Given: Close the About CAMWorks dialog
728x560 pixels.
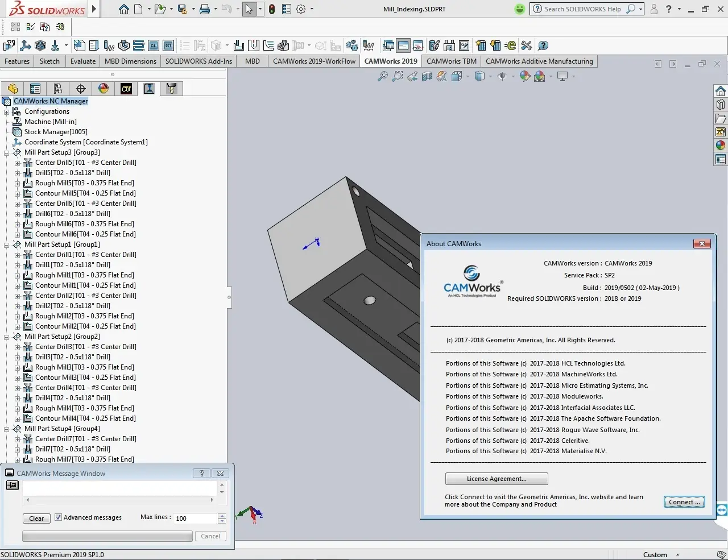Looking at the screenshot, I should [702, 244].
